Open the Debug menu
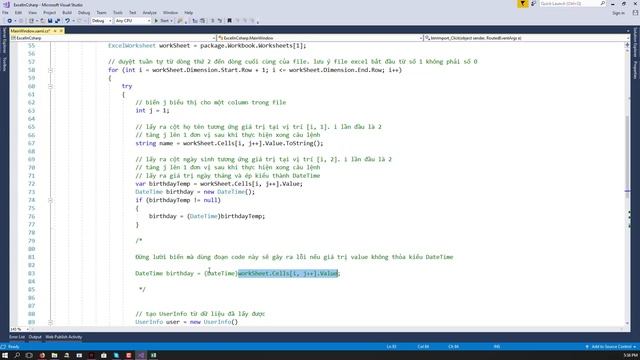The image size is (640, 360). pos(84,13)
